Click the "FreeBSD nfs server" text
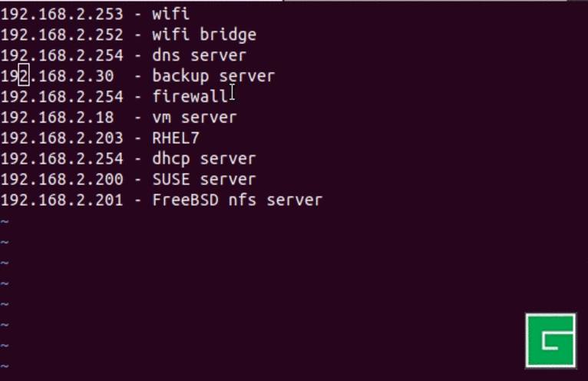The height and width of the screenshot is (381, 588). (x=237, y=200)
